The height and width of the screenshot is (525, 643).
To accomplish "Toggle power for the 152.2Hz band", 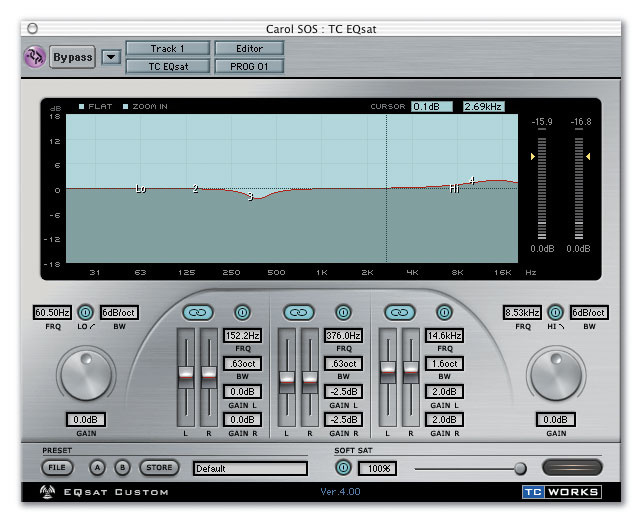I will tap(242, 313).
